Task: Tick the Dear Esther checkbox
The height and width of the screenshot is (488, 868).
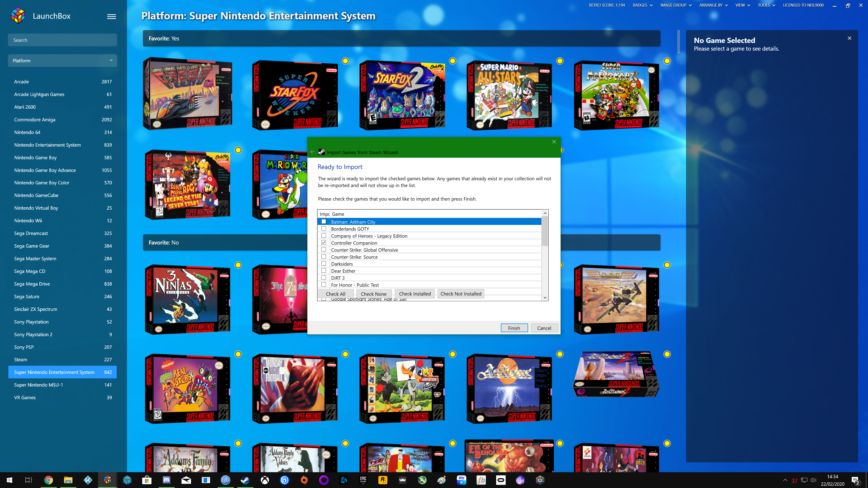Action: tap(323, 270)
